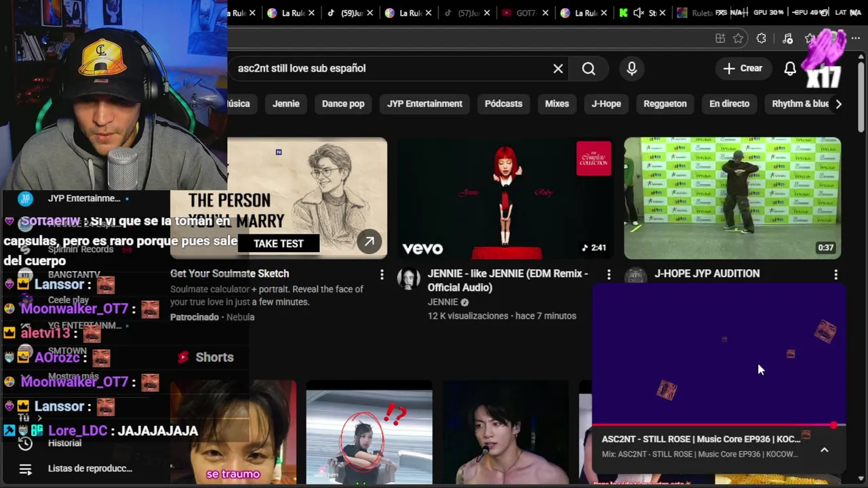Open options menu for Get Your Soulmate Sketch
This screenshot has height=488, width=868.
pyautogui.click(x=382, y=274)
